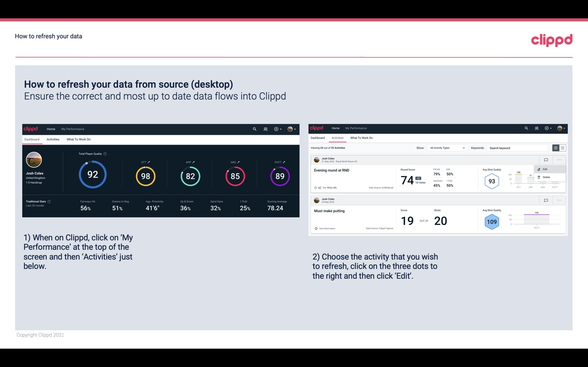588x367 pixels.
Task: Toggle the list layout view button
Action: pyautogui.click(x=556, y=148)
